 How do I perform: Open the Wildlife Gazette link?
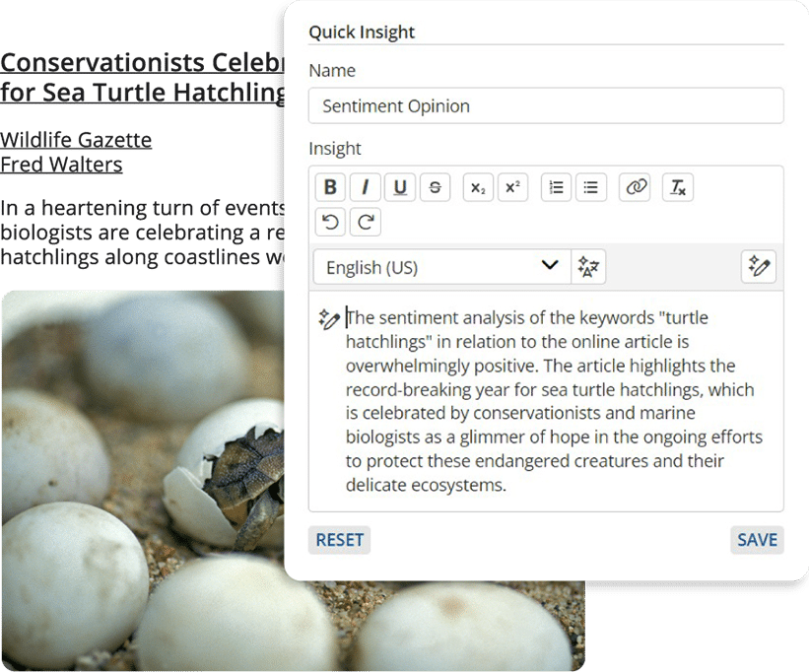coord(76,140)
